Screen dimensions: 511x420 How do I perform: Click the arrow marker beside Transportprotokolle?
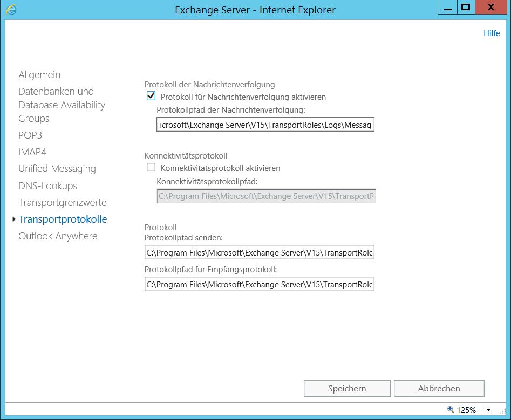13,219
